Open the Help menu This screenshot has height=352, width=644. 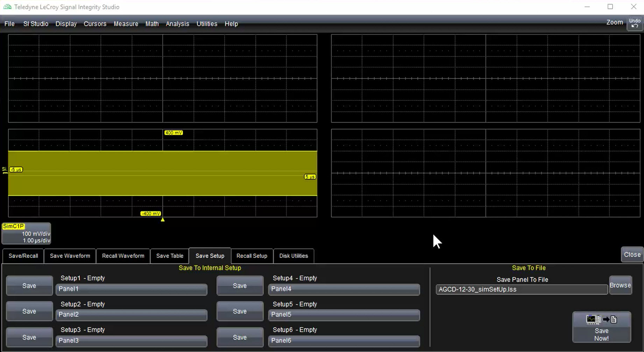pos(231,24)
